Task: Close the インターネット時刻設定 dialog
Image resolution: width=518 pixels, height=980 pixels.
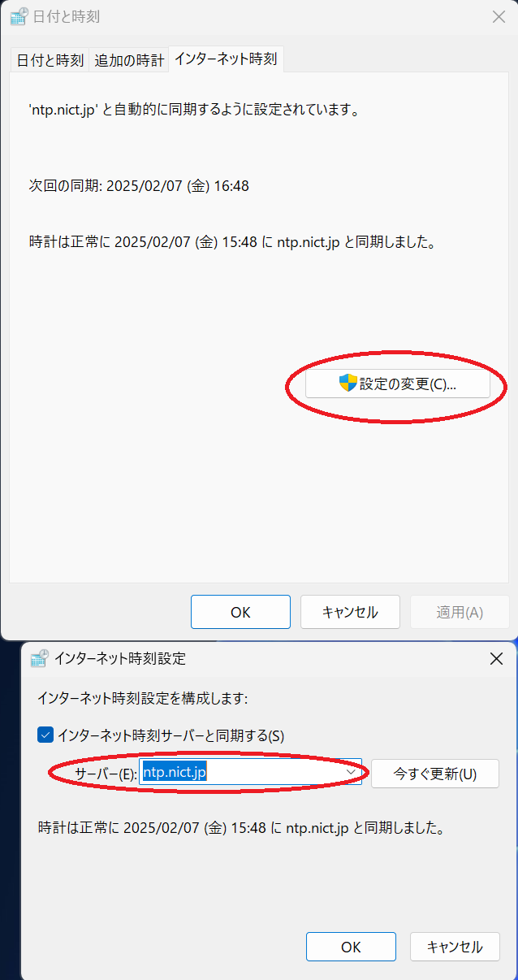Action: 496,658
